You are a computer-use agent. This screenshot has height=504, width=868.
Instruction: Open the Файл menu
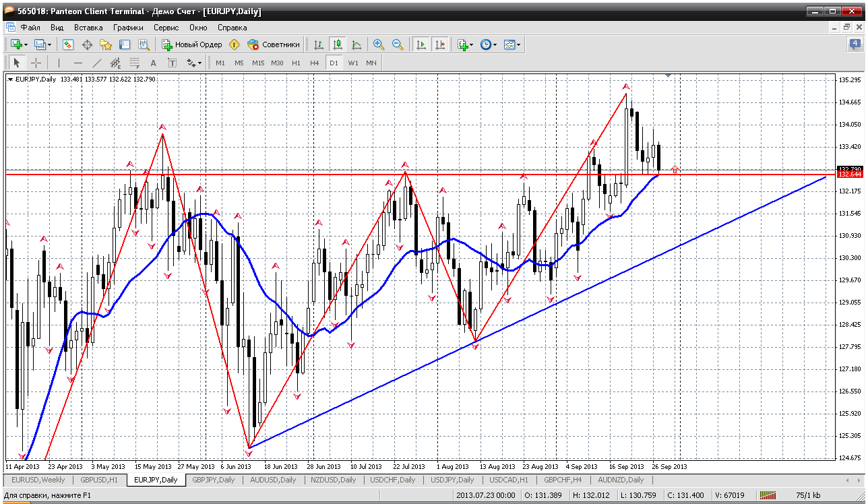click(30, 28)
